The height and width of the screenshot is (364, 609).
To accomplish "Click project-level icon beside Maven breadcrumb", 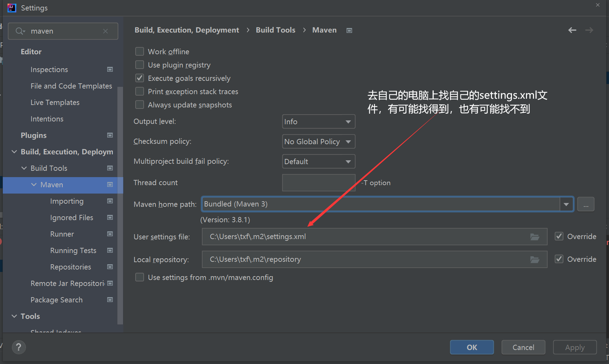I will click(x=349, y=30).
